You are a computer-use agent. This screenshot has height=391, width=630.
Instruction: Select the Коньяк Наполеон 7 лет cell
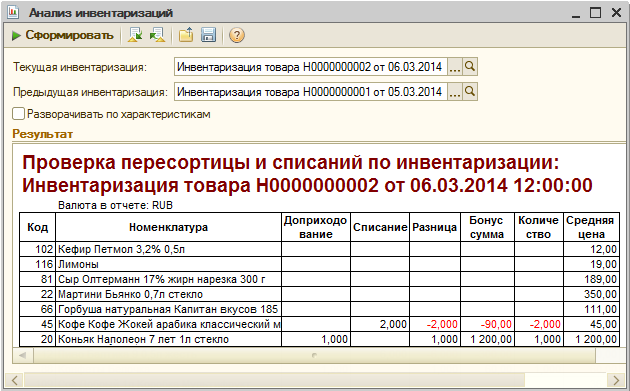168,340
